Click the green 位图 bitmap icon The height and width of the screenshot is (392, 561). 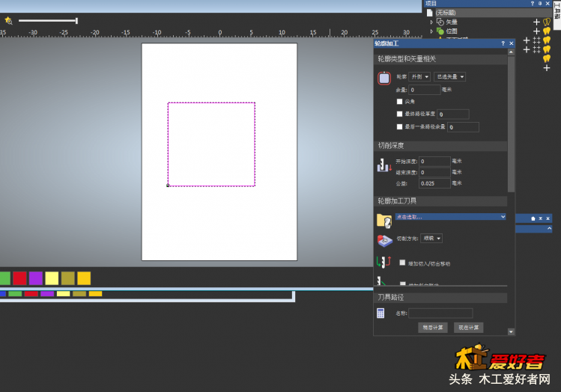click(x=440, y=31)
